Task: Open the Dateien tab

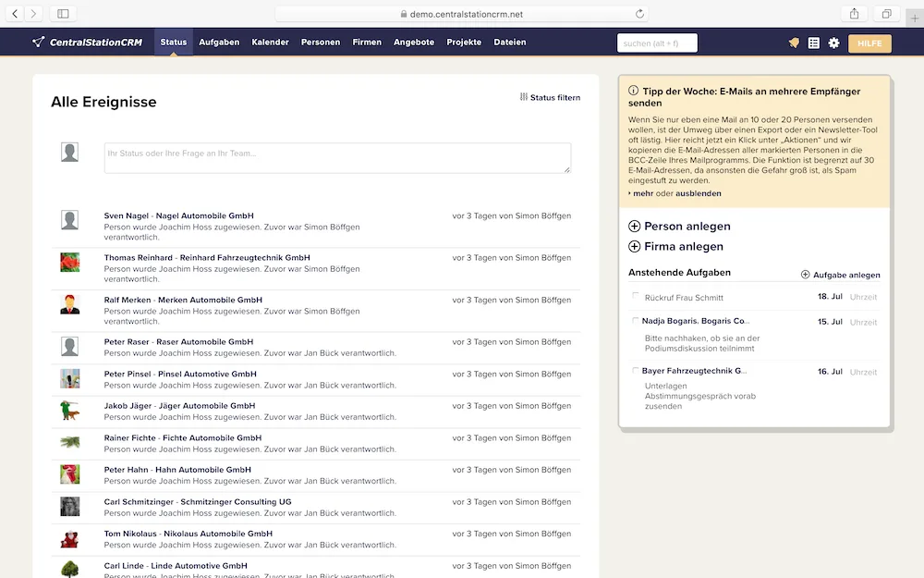Action: pos(510,42)
